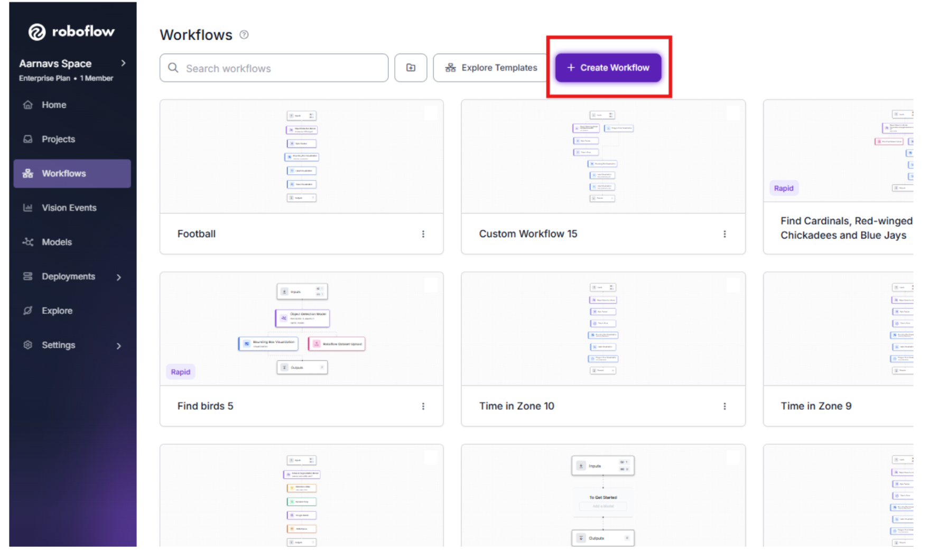Image resolution: width=929 pixels, height=560 pixels.
Task: Open the help tooltip next to the Workflows heading
Action: click(x=244, y=34)
